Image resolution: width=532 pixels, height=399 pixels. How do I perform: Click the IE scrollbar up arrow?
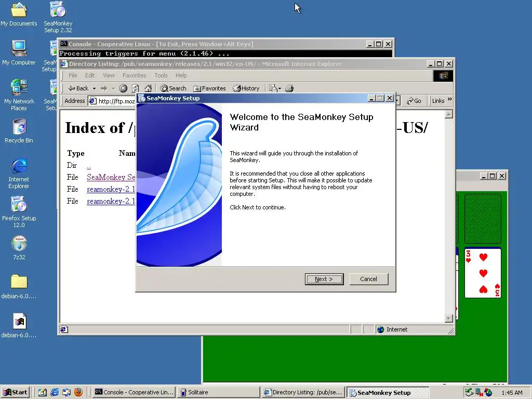coord(448,114)
